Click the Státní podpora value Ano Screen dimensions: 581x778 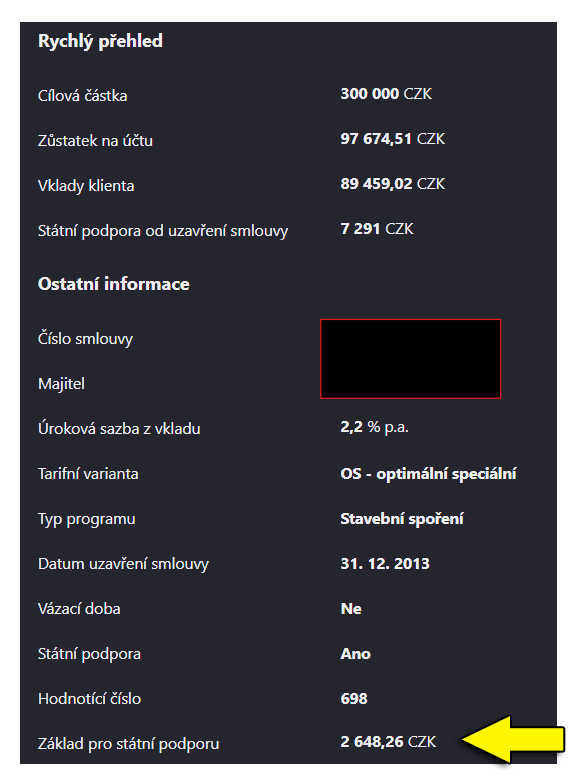point(355,654)
